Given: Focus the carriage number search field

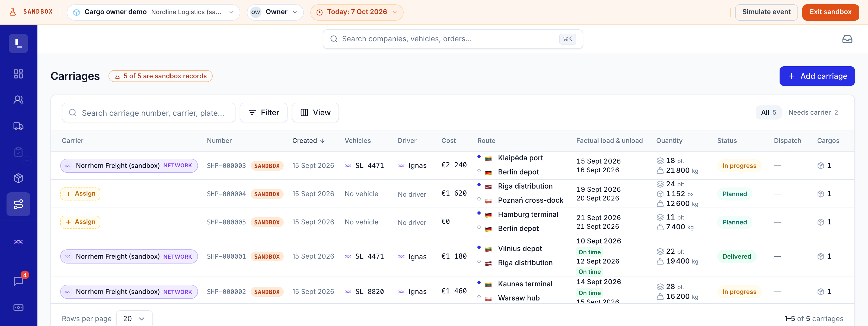Looking at the screenshot, I should pyautogui.click(x=149, y=112).
